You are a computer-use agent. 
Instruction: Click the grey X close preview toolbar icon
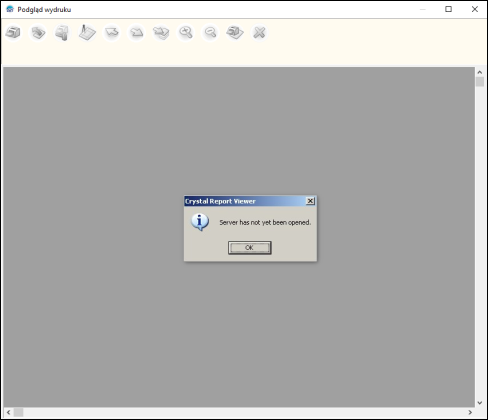click(x=259, y=33)
